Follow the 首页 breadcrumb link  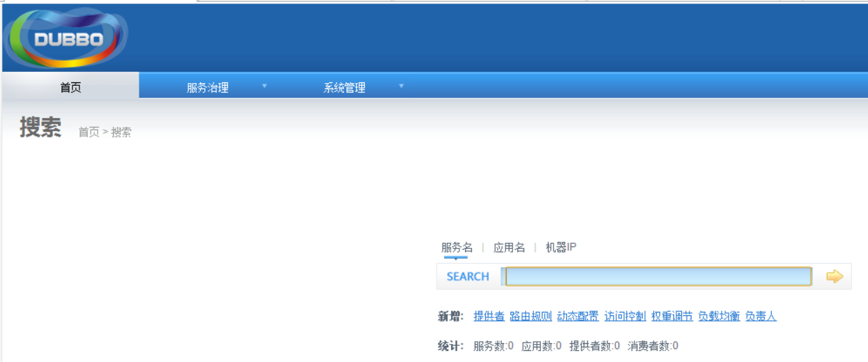click(89, 132)
